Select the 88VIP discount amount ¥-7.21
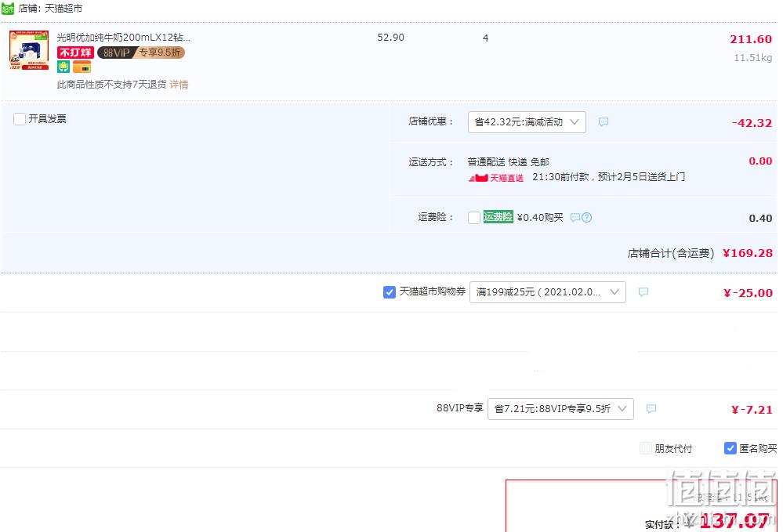Screen dimensions: 783x532 pyautogui.click(x=752, y=410)
